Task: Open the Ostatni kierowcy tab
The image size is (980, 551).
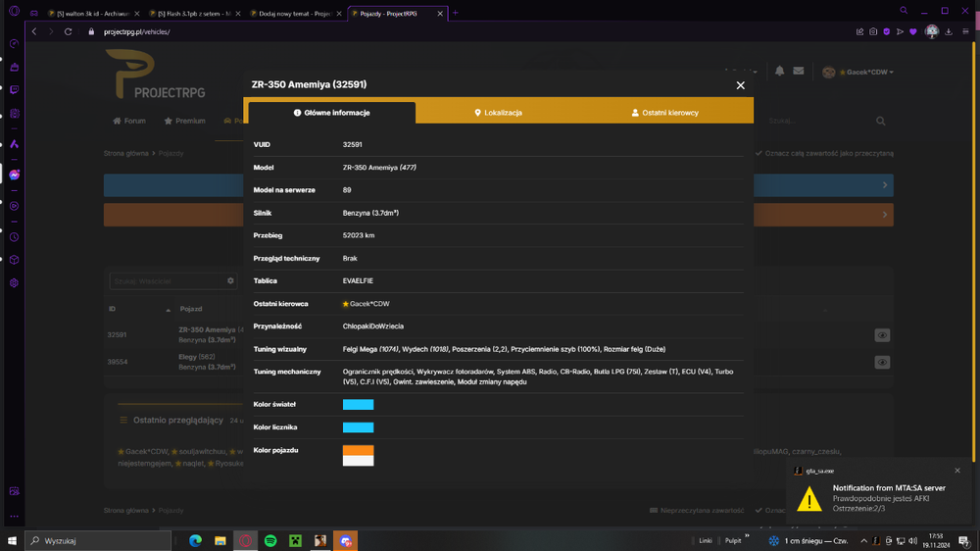Action: coord(665,113)
